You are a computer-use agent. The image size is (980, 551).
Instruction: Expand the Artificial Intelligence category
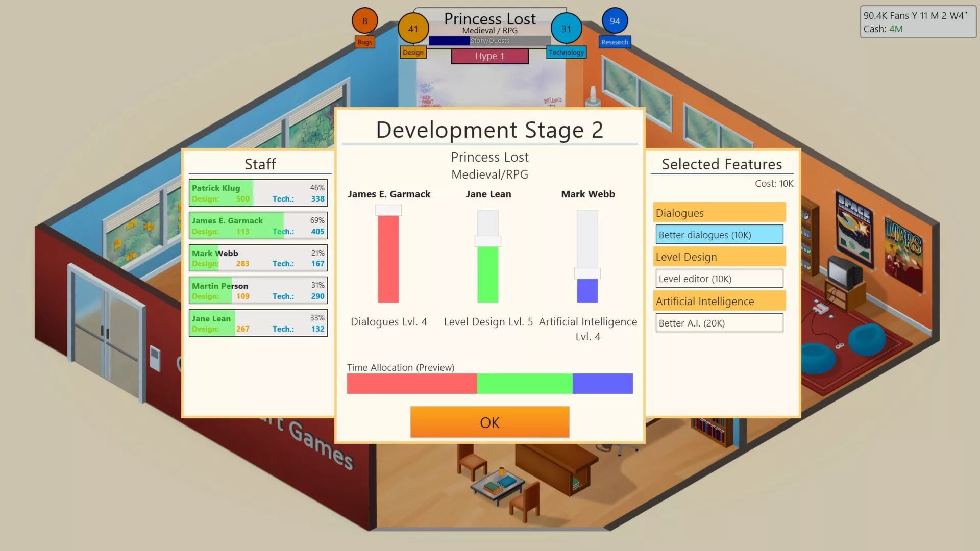pyautogui.click(x=719, y=300)
